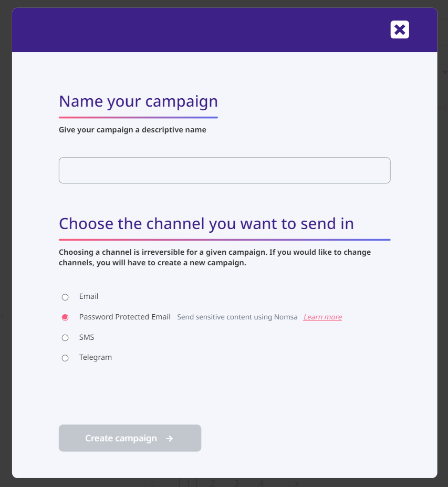Click the 'SMS' channel label text

87,337
